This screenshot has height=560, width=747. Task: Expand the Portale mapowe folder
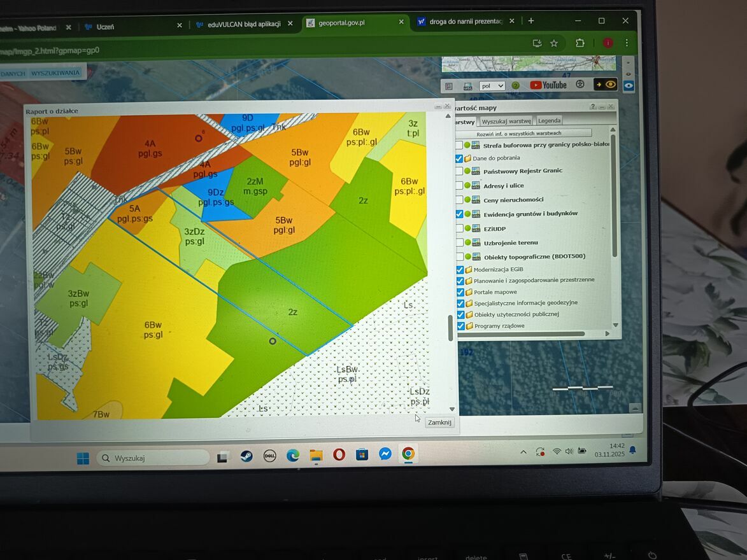pos(468,292)
